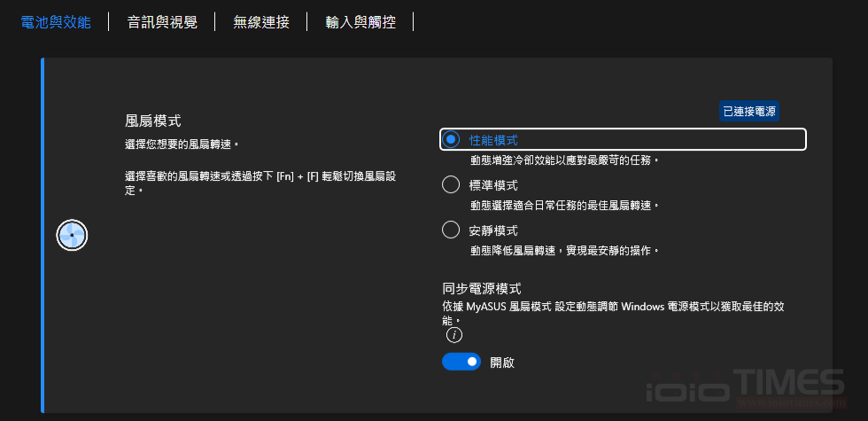Image resolution: width=868 pixels, height=421 pixels.
Task: Click the 同步電源模式 heading text
Action: coord(482,288)
